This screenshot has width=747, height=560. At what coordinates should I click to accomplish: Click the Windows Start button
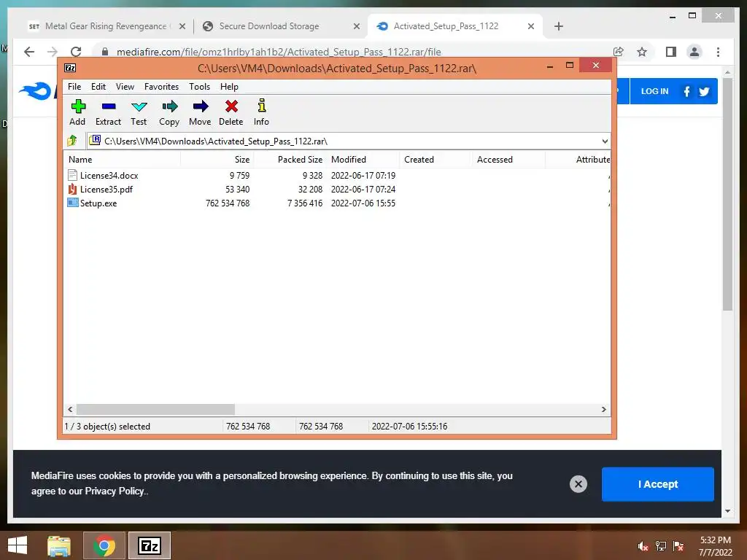pyautogui.click(x=18, y=545)
